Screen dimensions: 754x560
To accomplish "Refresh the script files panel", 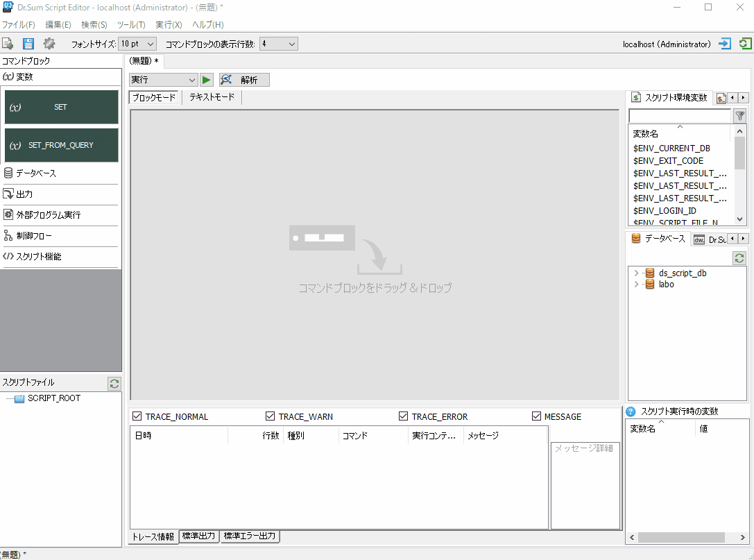I will pos(114,383).
